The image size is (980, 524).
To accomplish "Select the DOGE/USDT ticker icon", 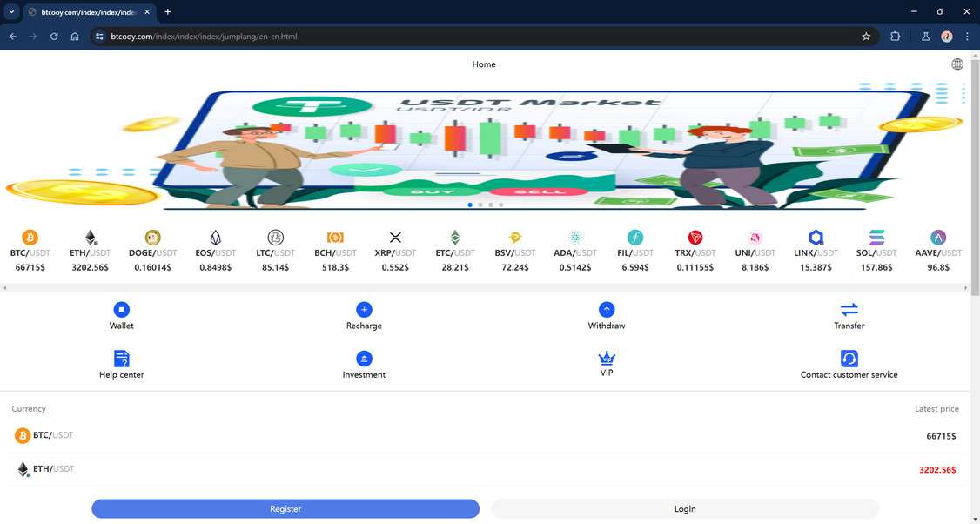I will point(152,238).
